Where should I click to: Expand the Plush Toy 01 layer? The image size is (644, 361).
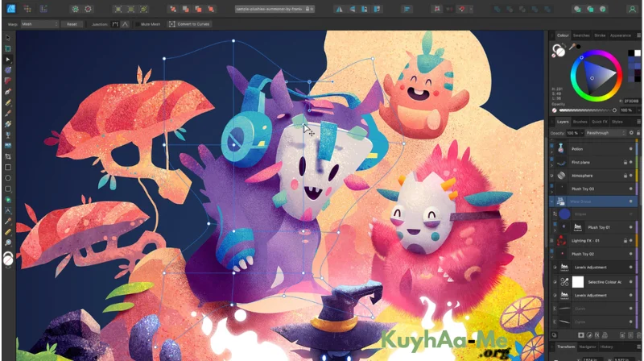[555, 230]
